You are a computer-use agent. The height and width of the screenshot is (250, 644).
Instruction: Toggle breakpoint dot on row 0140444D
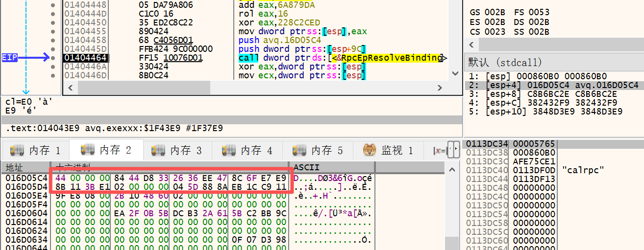click(x=53, y=14)
